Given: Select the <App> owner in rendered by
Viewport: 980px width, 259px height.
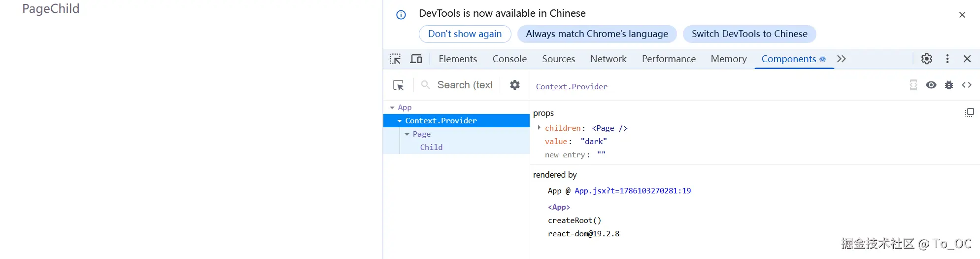Looking at the screenshot, I should tap(559, 207).
